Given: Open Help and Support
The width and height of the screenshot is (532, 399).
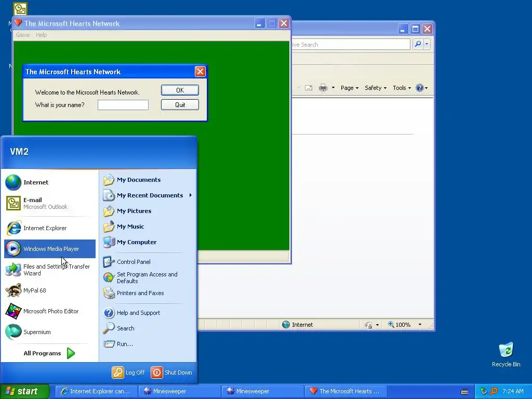Looking at the screenshot, I should coord(148,313).
